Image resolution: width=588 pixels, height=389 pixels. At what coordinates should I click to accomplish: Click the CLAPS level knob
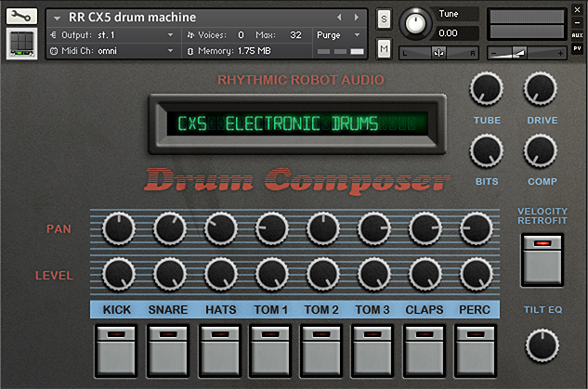pyautogui.click(x=425, y=274)
